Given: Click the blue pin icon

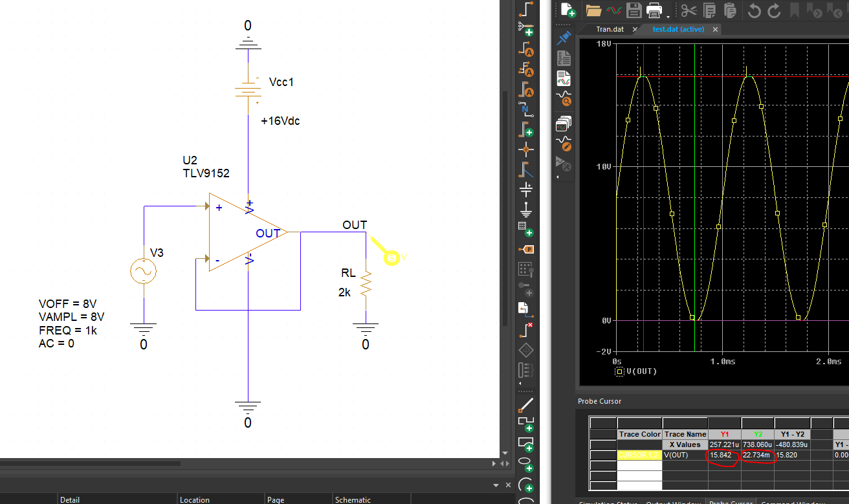Looking at the screenshot, I should pyautogui.click(x=564, y=37).
